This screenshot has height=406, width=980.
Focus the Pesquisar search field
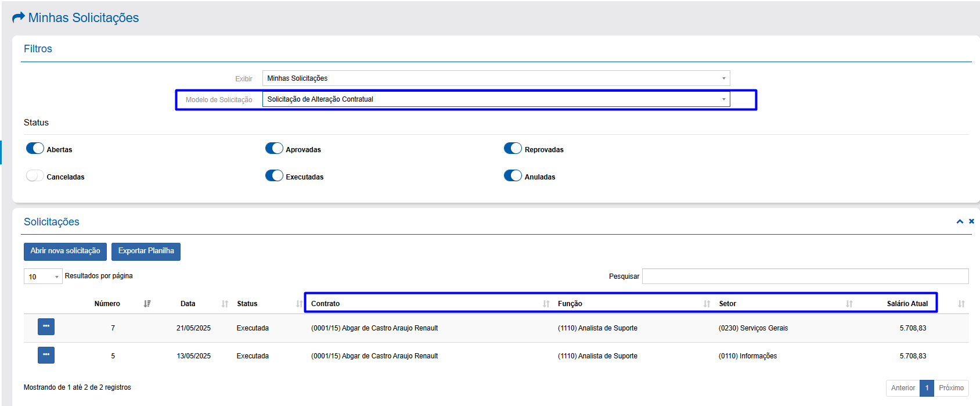[x=805, y=276]
